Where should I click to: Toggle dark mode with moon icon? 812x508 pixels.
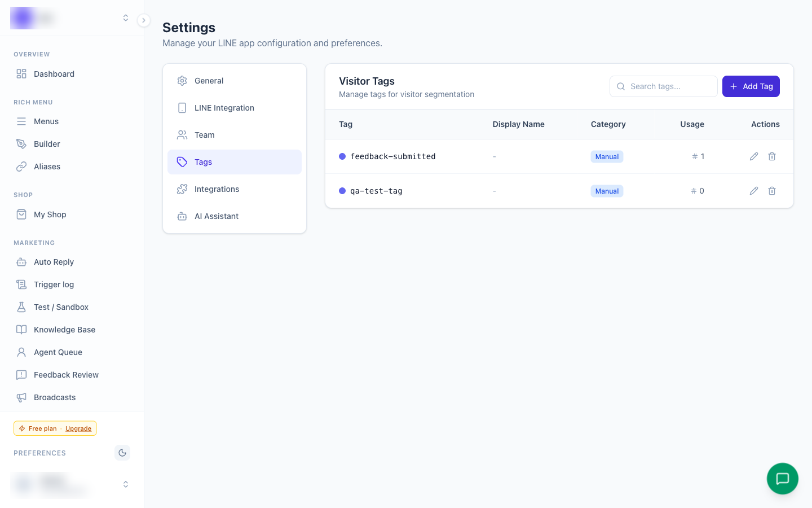(x=122, y=453)
